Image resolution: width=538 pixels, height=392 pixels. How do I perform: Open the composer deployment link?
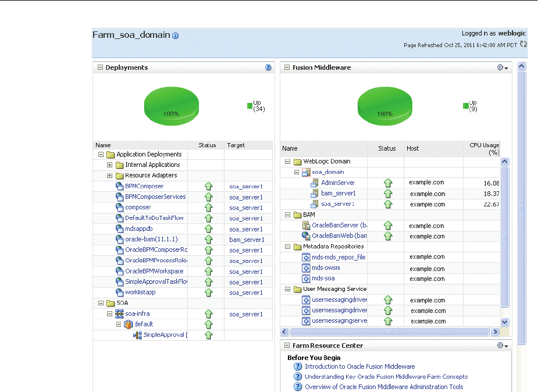click(138, 207)
